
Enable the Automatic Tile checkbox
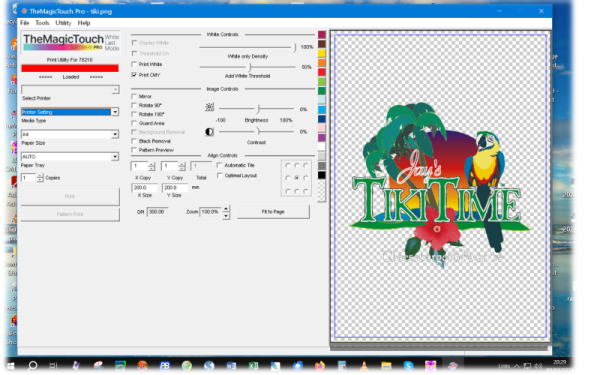tap(219, 165)
